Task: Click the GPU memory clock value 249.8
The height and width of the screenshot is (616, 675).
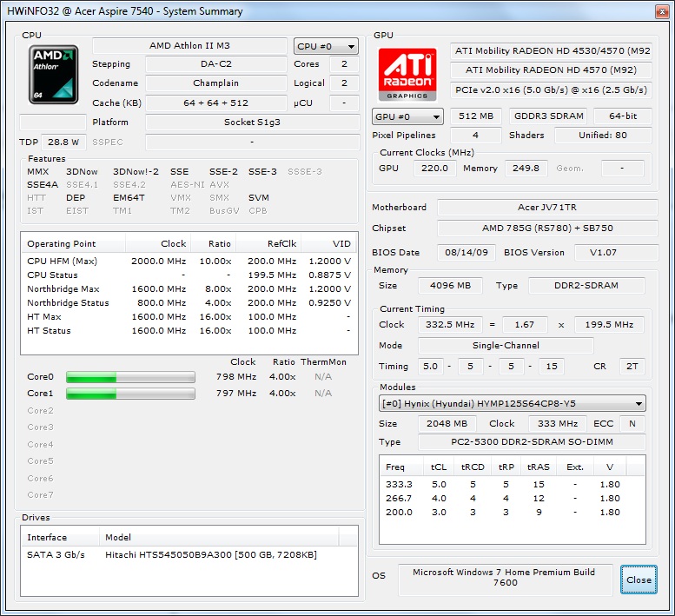Action: coord(526,169)
